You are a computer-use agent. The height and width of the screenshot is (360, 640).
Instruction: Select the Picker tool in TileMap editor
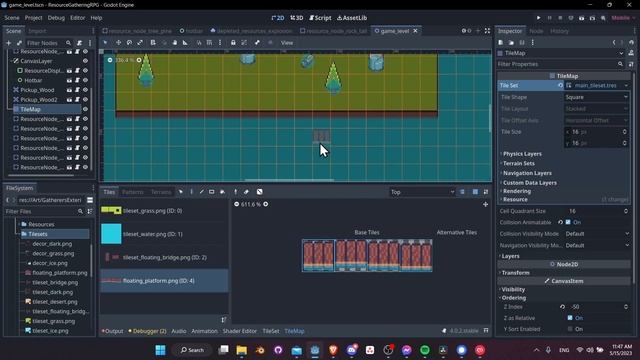236,192
